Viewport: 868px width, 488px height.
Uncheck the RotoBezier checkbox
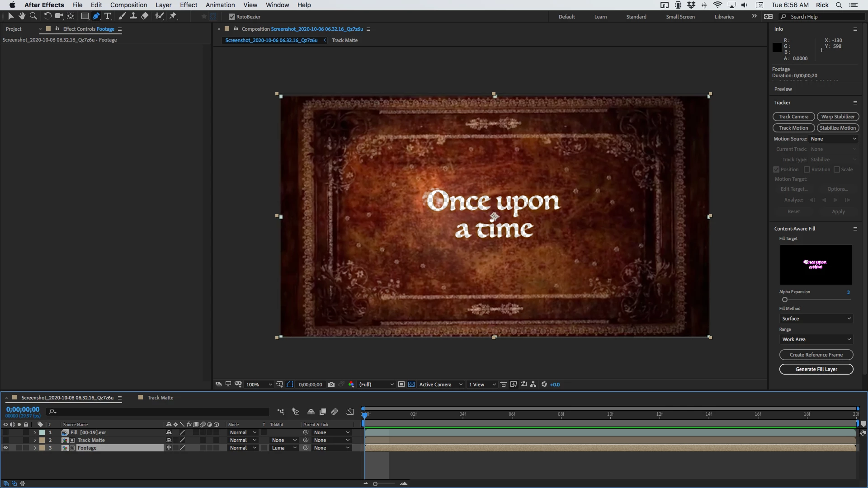point(232,17)
